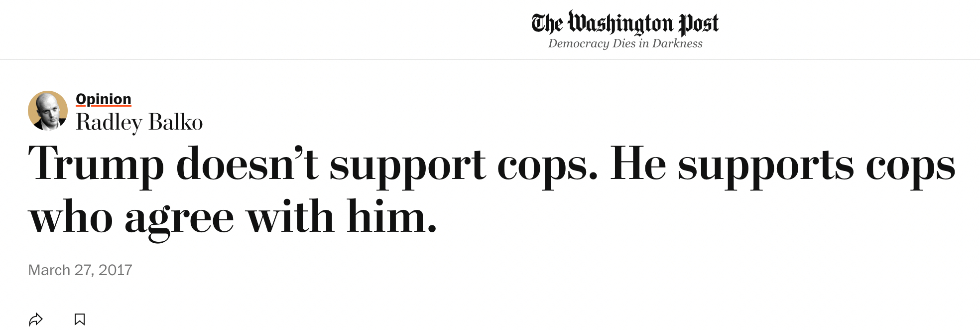Open The Washington Post homepage logo
Viewport: 980px width, 330px height.
click(625, 23)
